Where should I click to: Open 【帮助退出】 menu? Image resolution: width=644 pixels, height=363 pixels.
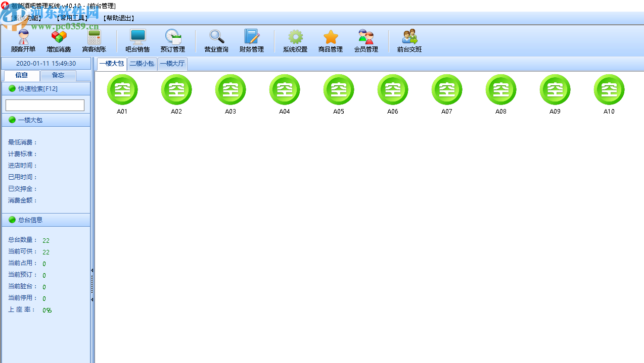(x=119, y=18)
